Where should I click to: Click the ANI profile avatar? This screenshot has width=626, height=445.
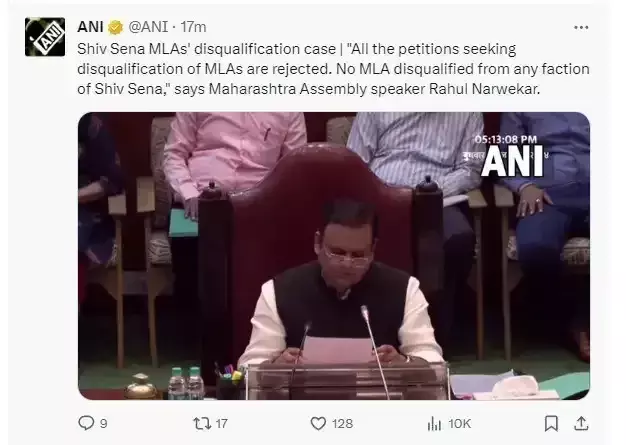[45, 37]
